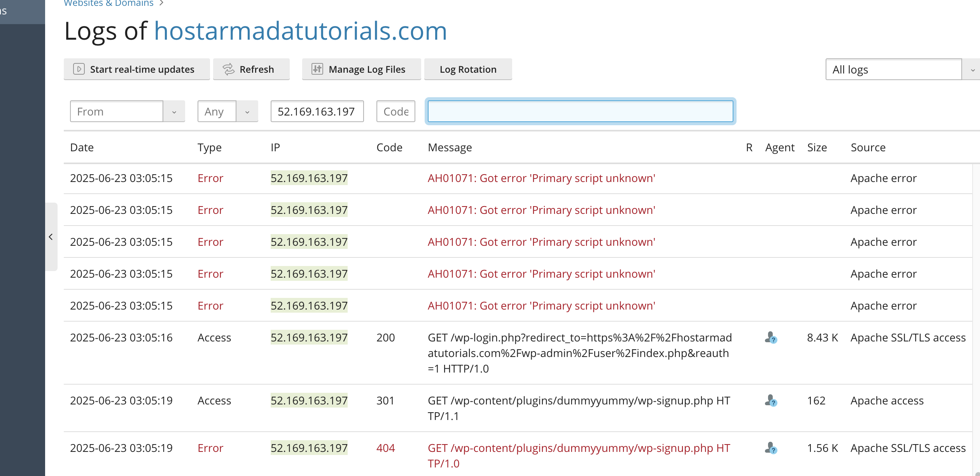Click the 8.43 K size value
Image resolution: width=980 pixels, height=476 pixels.
822,338
